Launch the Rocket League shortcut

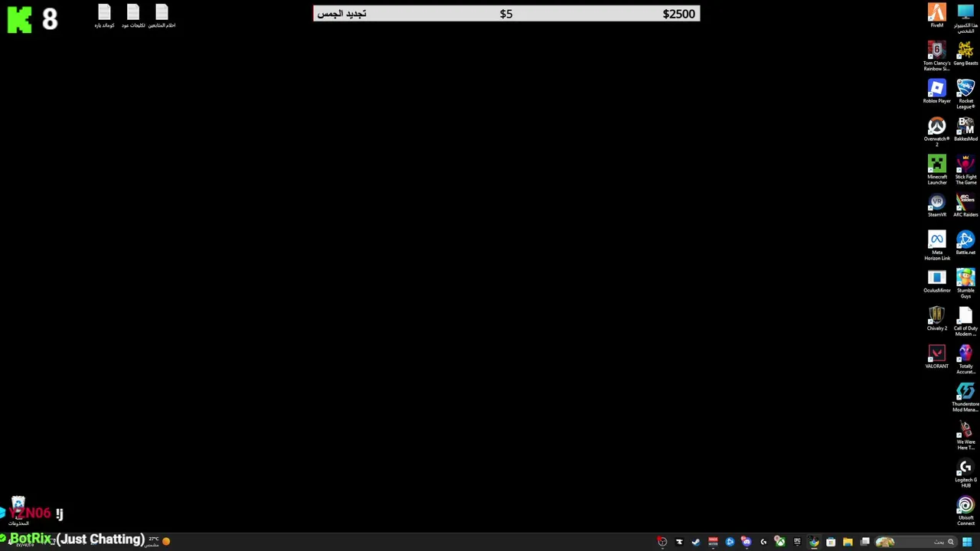click(x=965, y=93)
